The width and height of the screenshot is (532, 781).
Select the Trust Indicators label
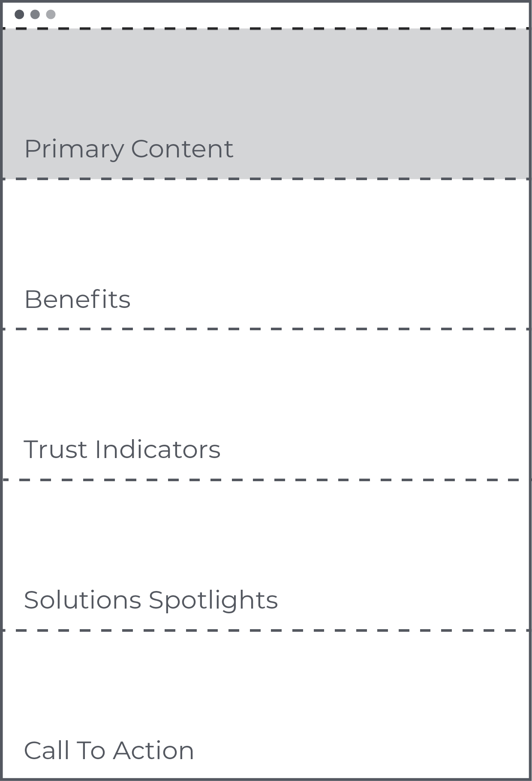tap(122, 449)
